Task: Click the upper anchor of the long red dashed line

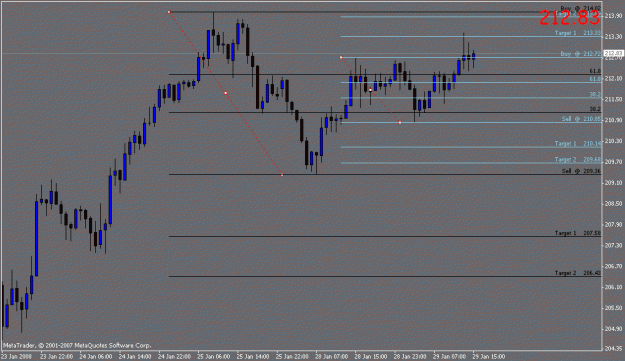Action: 169,12
